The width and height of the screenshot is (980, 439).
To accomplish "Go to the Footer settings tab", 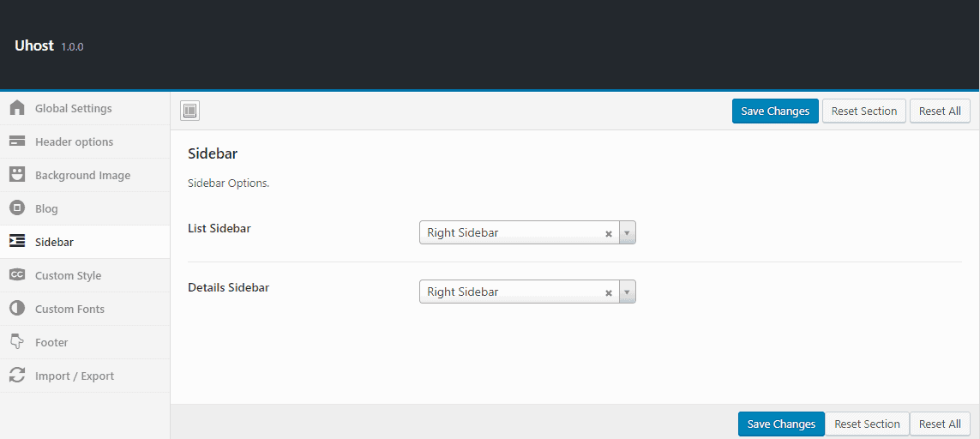I will pyautogui.click(x=51, y=342).
